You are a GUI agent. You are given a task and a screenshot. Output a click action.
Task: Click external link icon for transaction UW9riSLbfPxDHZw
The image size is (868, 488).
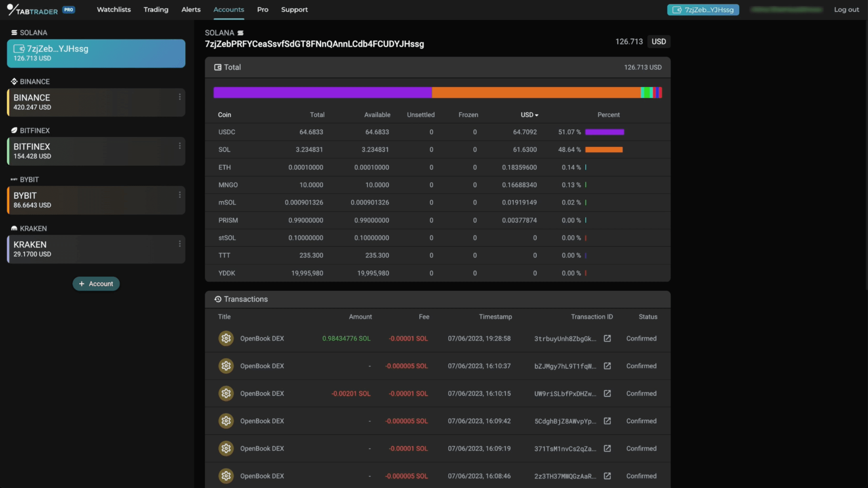[608, 393]
